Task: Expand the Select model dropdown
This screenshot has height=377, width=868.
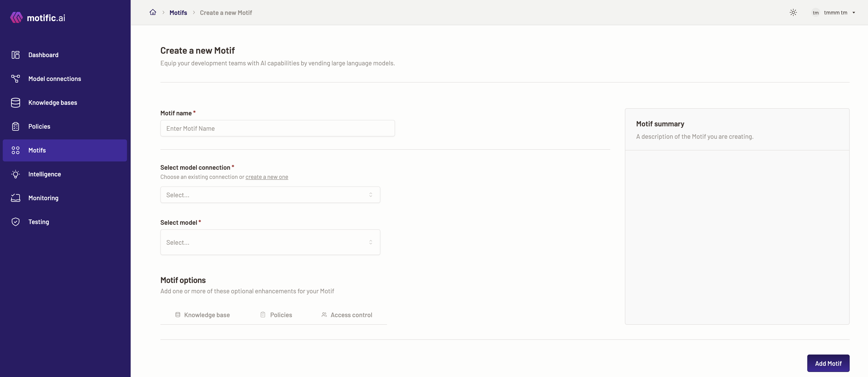Action: [x=270, y=242]
